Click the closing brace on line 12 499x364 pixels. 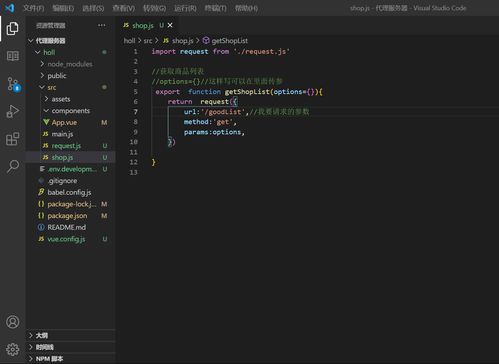pyautogui.click(x=153, y=162)
